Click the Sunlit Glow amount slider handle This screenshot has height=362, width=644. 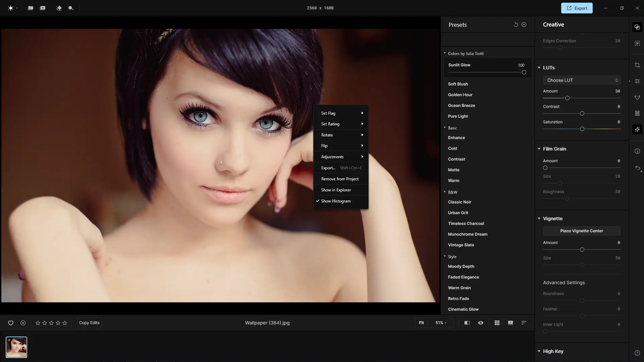pos(524,72)
